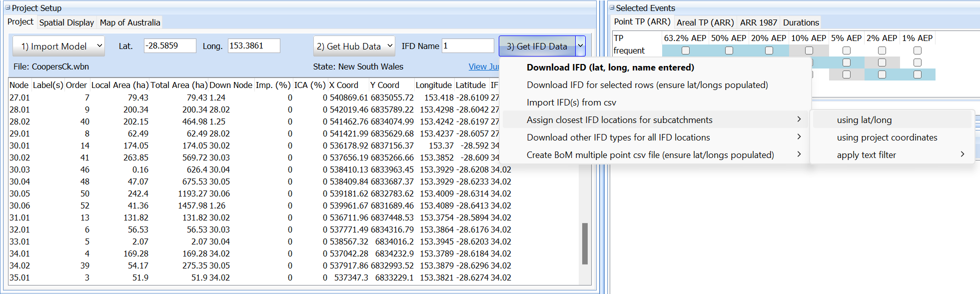Viewport: 980px width, 294px height.
Task: Tick the 63.2% AEP frequent checkbox
Action: click(686, 50)
